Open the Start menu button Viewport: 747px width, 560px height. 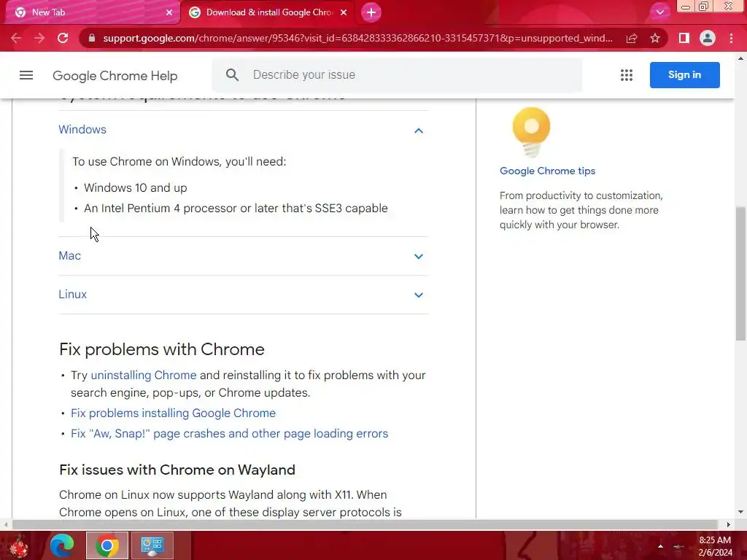(x=20, y=545)
